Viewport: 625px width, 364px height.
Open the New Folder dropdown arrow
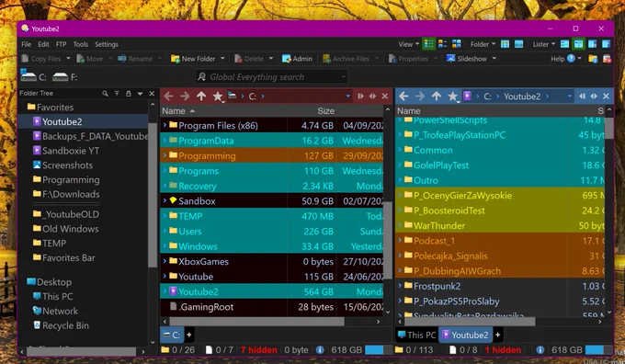[x=222, y=59]
